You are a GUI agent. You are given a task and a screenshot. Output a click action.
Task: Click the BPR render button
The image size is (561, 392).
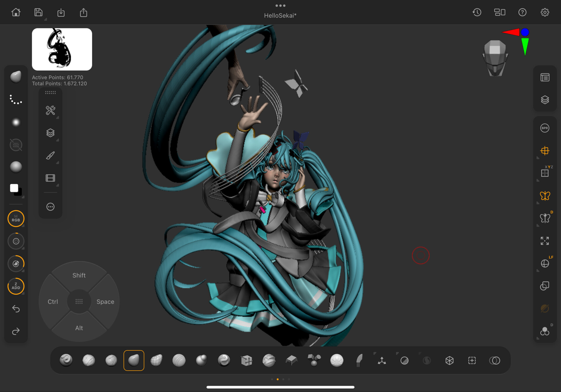(545, 128)
